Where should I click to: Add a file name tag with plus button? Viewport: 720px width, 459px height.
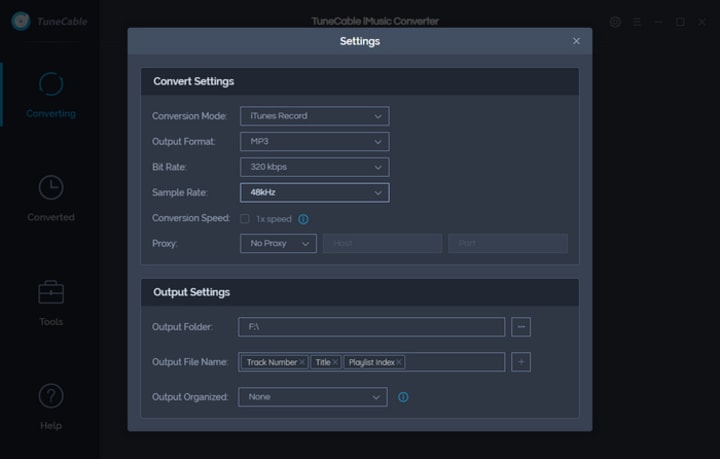521,362
